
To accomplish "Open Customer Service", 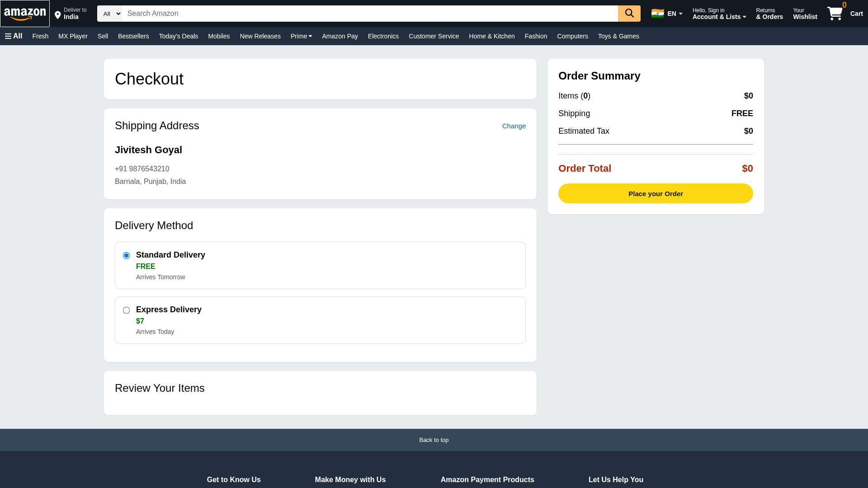I will point(434,36).
